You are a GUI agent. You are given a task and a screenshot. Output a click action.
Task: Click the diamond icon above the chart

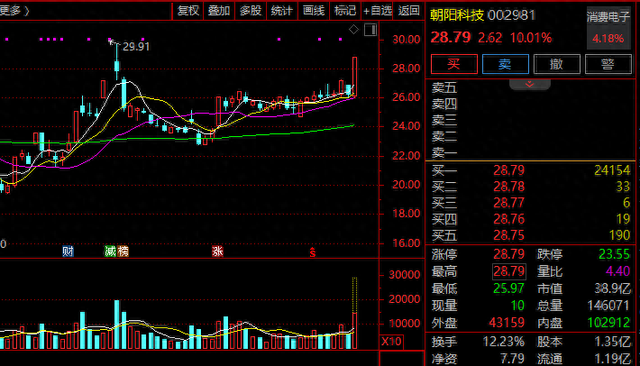coord(353,29)
